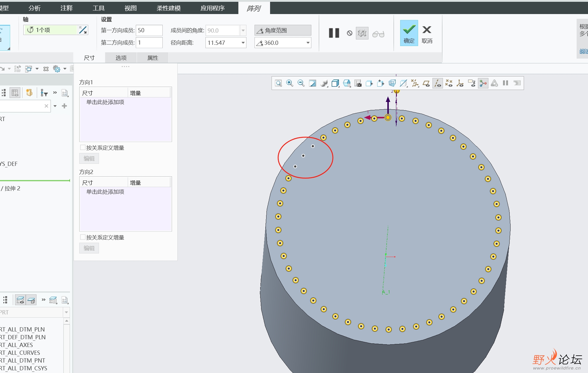Toggle the unattached preview icon
Image resolution: width=588 pixels, height=373 pixels.
(362, 33)
